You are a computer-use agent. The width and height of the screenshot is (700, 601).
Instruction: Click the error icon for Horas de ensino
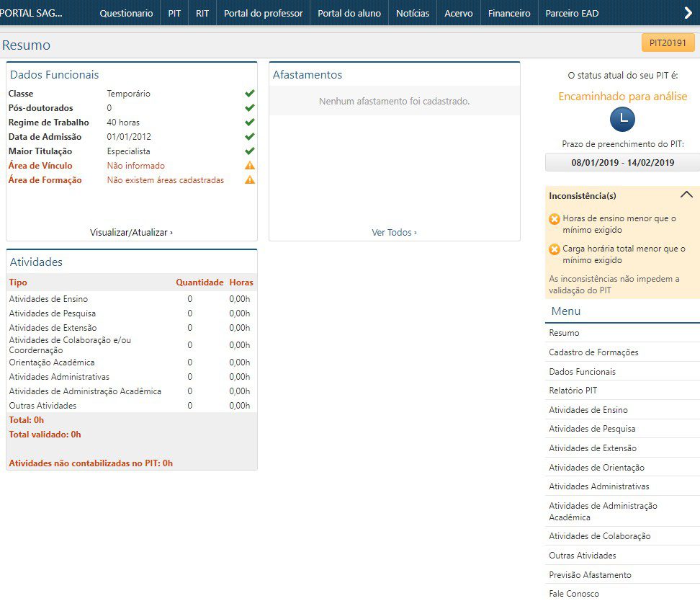554,219
